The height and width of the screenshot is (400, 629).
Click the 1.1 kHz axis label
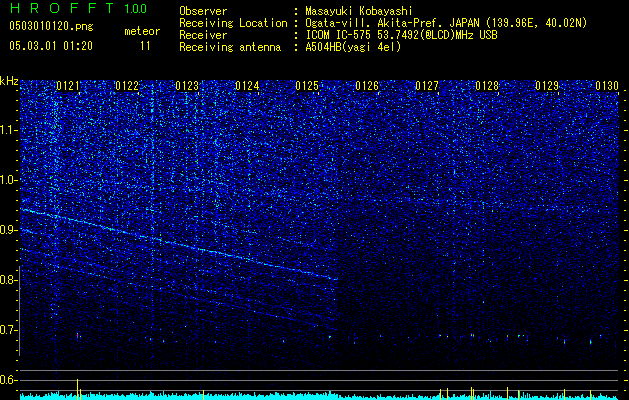9,130
